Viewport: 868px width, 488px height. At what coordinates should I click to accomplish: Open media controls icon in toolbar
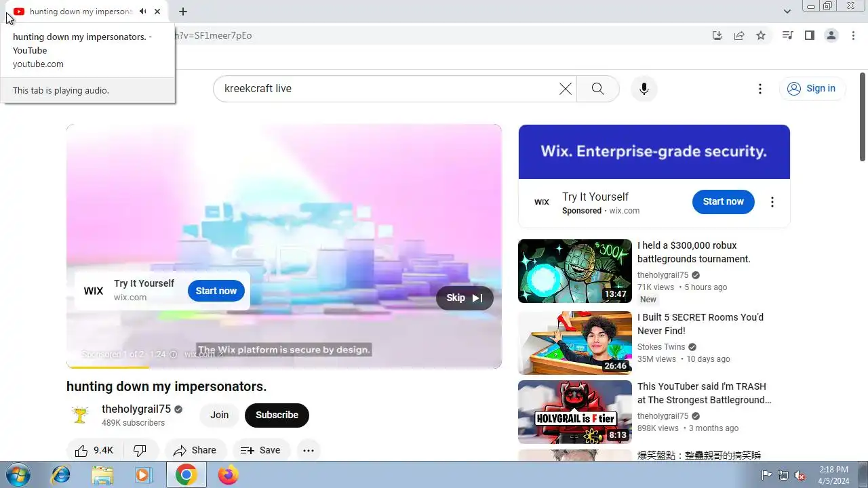coord(788,35)
